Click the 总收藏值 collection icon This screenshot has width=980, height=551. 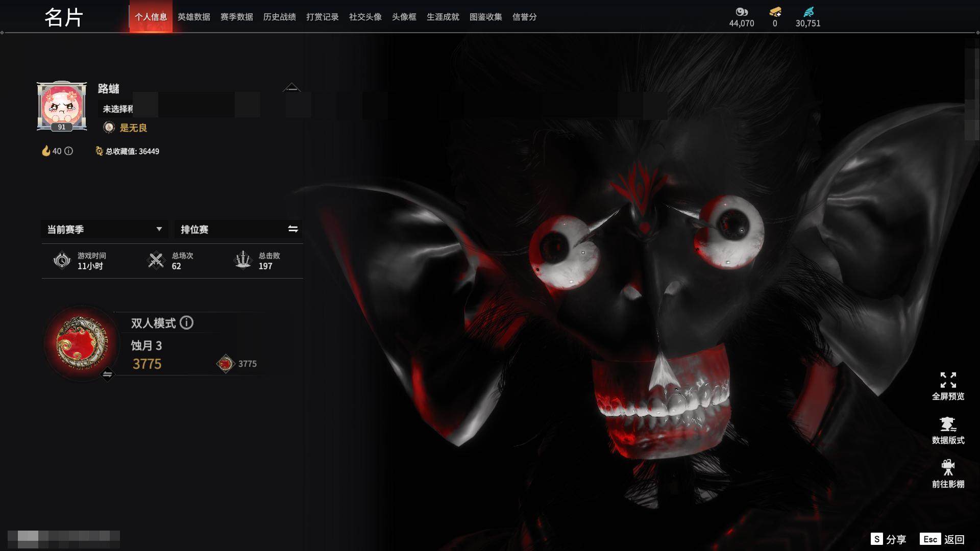tap(99, 151)
